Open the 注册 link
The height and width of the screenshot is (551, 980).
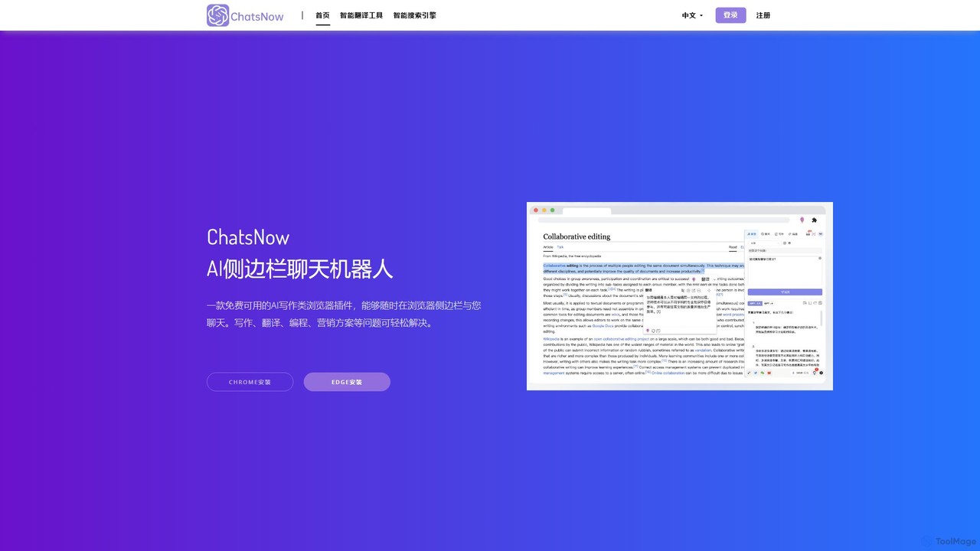coord(763,15)
